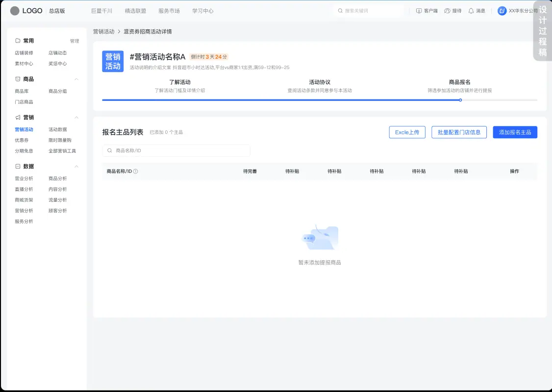
Task: Open 奖惩中心 in sidebar
Action: coord(58,64)
